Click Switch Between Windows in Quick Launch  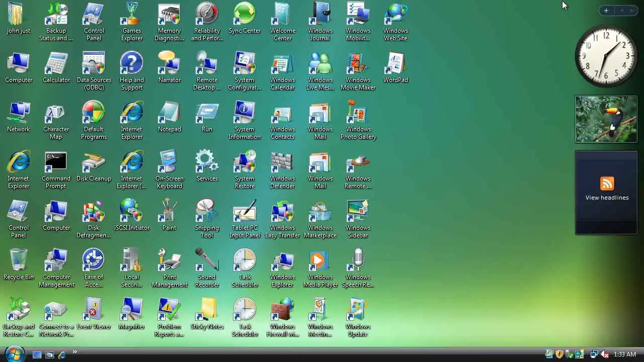(49, 355)
